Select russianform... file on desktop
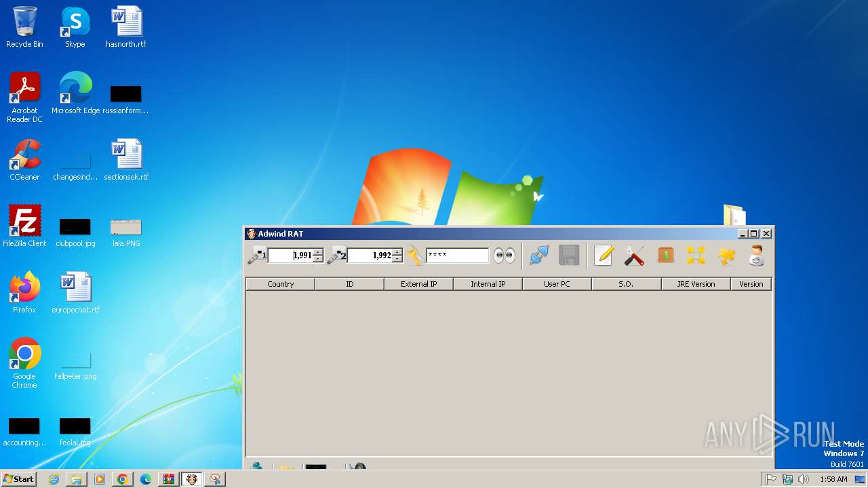The width and height of the screenshot is (868, 488). 126,100
